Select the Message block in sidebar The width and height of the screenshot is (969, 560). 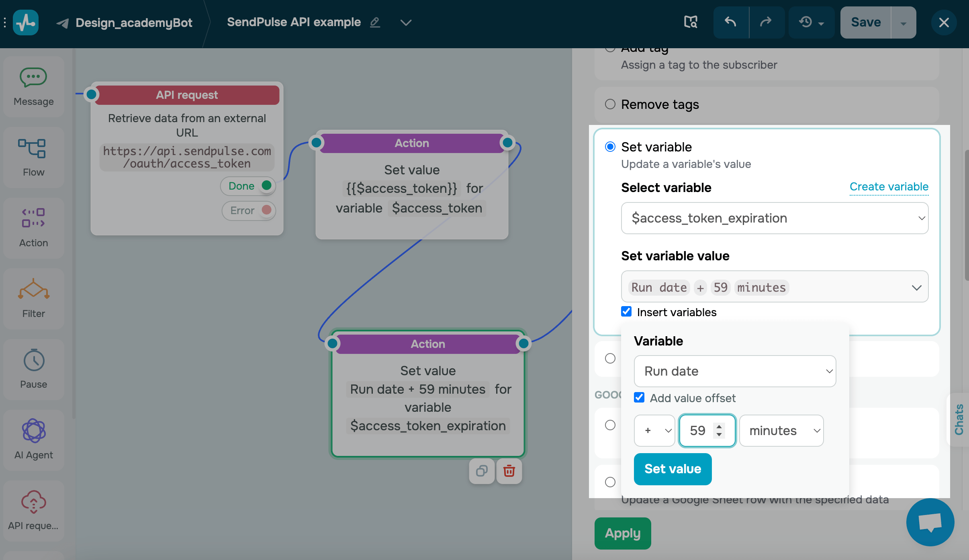pos(33,86)
